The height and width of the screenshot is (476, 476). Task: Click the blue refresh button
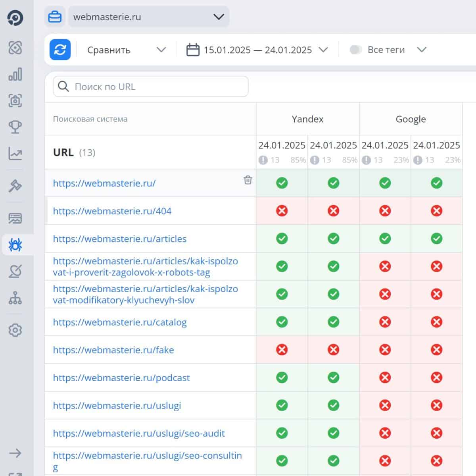pos(60,50)
